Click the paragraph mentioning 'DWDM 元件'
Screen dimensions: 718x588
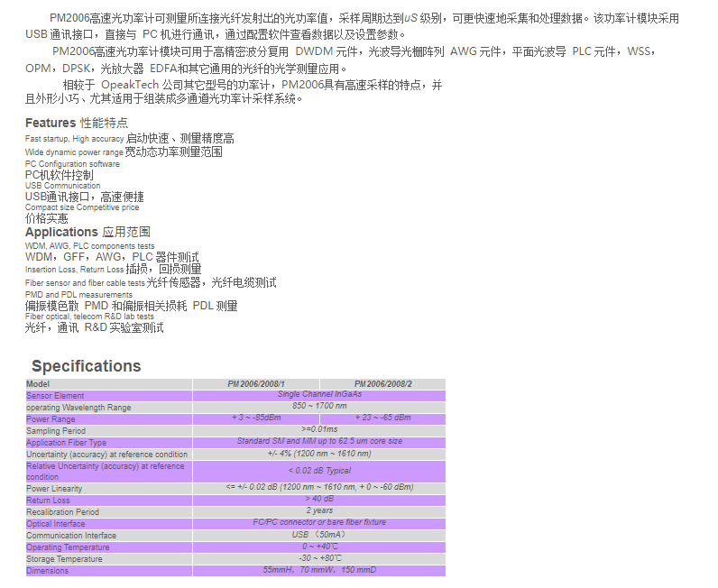click(x=340, y=60)
